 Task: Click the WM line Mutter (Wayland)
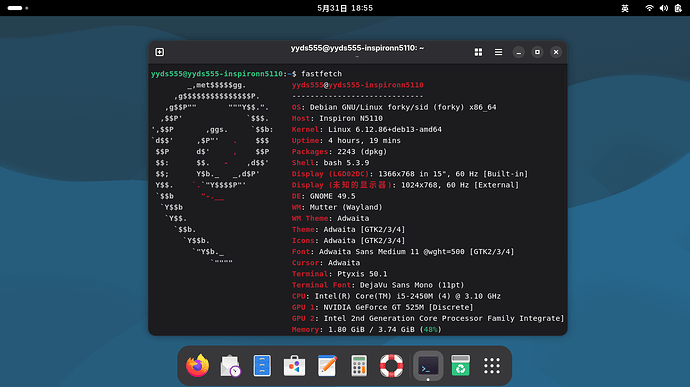tap(337, 207)
